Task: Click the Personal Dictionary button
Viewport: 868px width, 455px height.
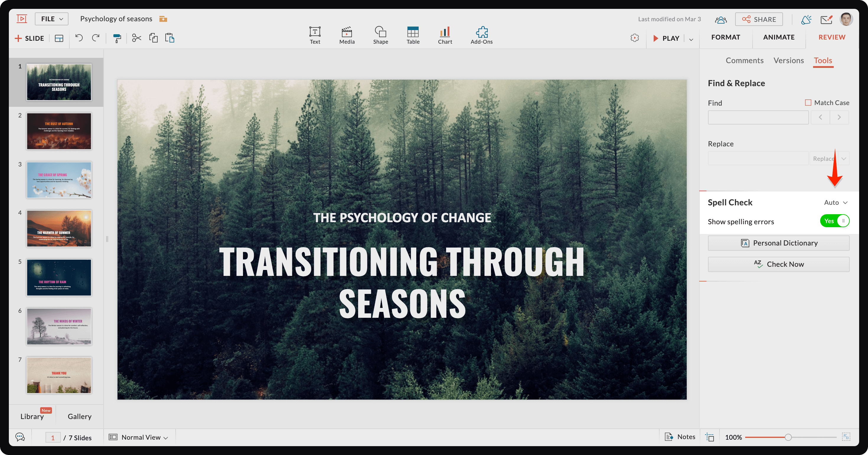Action: [x=779, y=243]
